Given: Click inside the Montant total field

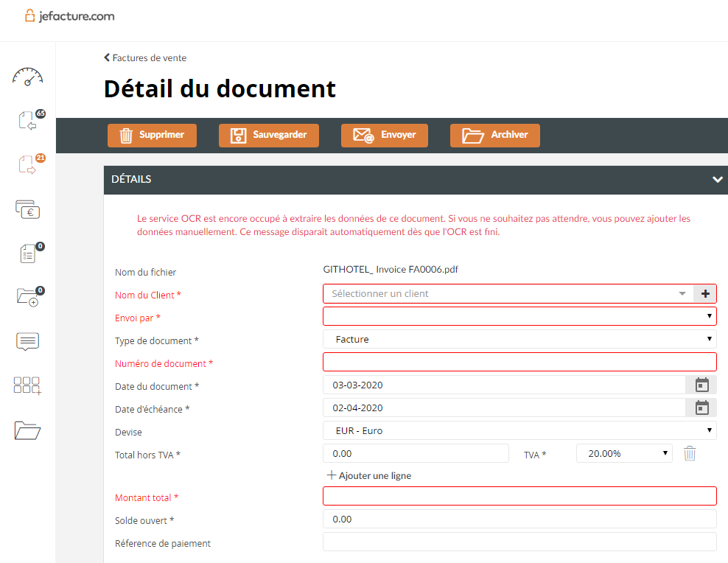Looking at the screenshot, I should click(519, 495).
